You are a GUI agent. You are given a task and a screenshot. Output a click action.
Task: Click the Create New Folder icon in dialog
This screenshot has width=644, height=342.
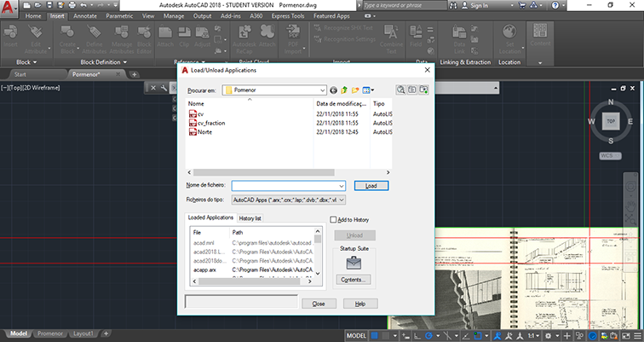(355, 90)
